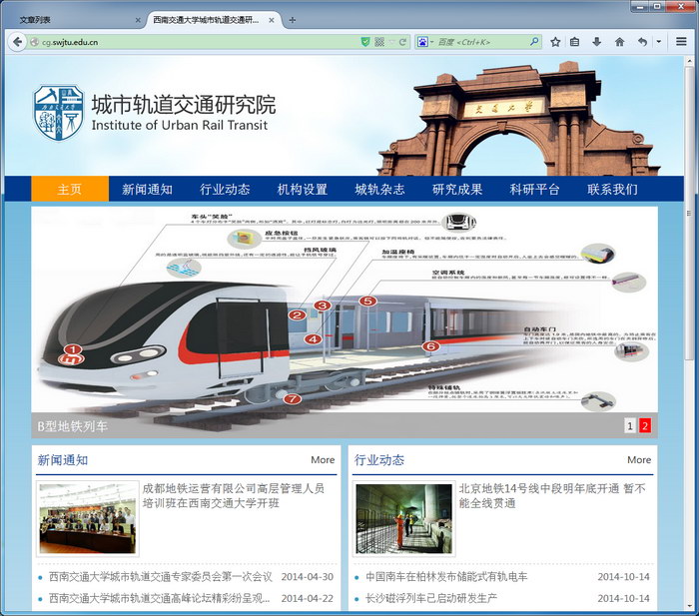Image resolution: width=699 pixels, height=616 pixels.
Task: Click More in the 新闻通知 section
Action: [x=323, y=459]
